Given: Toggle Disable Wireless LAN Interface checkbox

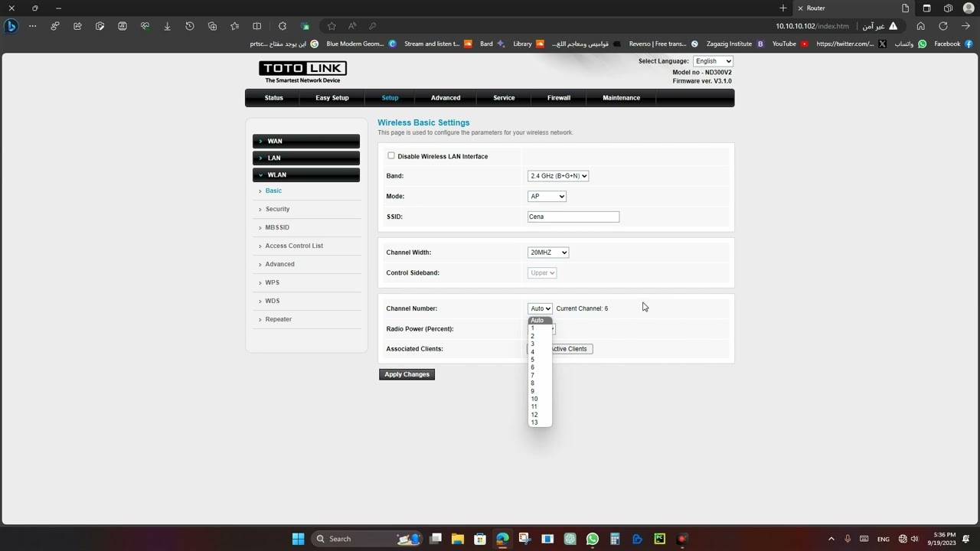Looking at the screenshot, I should 391,155.
